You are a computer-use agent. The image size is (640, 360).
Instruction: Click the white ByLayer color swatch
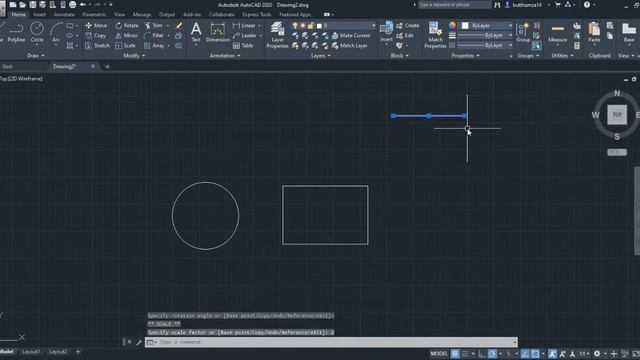point(465,25)
